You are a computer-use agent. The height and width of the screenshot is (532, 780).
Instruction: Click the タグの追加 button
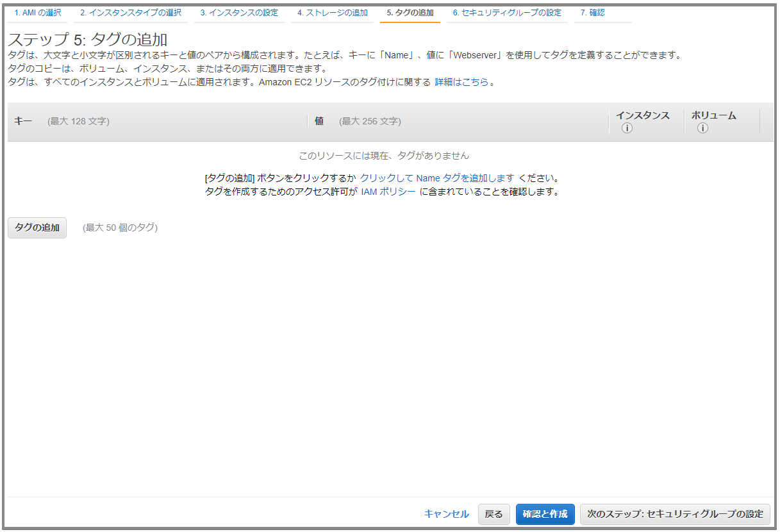(x=37, y=227)
